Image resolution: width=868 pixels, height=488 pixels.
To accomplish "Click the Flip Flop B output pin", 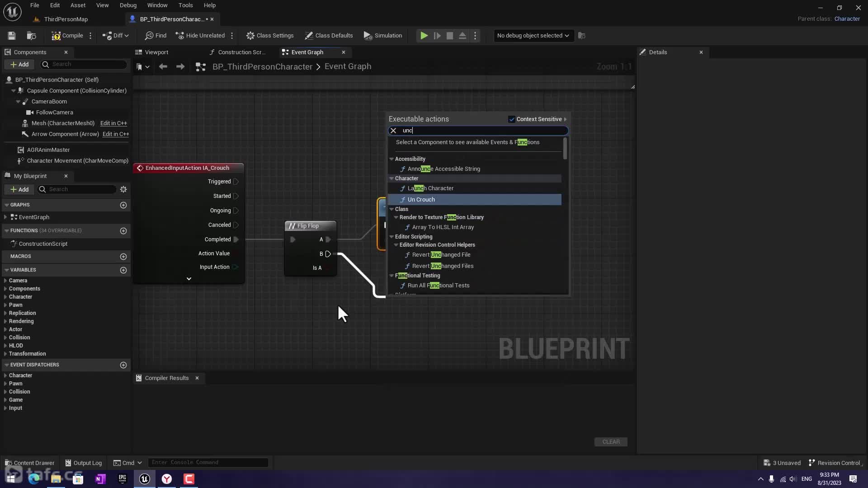I will (328, 254).
